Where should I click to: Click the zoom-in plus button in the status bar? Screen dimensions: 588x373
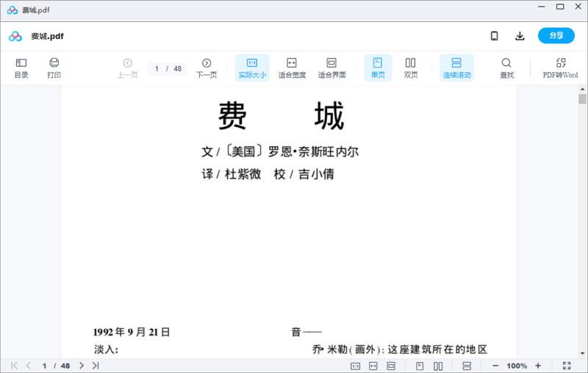tap(538, 366)
